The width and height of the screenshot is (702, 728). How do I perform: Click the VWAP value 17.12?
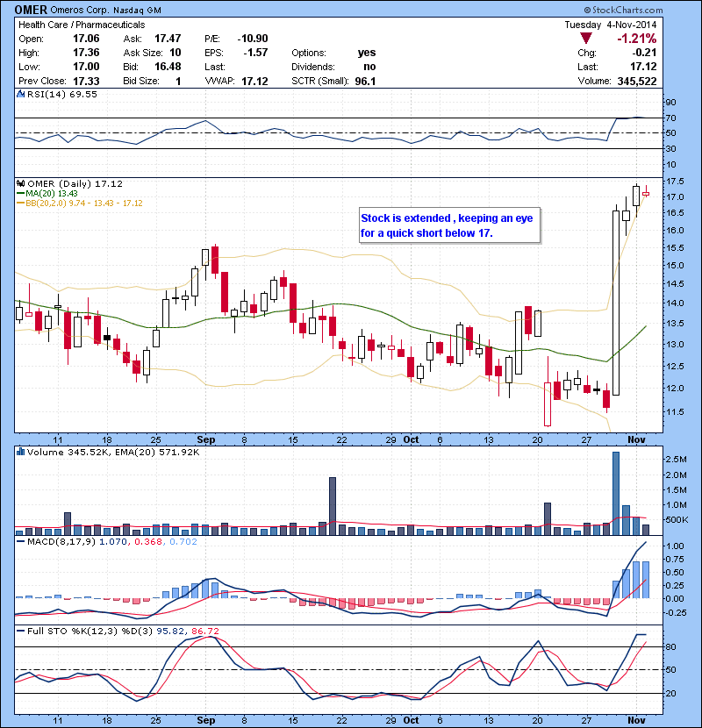coord(254,82)
